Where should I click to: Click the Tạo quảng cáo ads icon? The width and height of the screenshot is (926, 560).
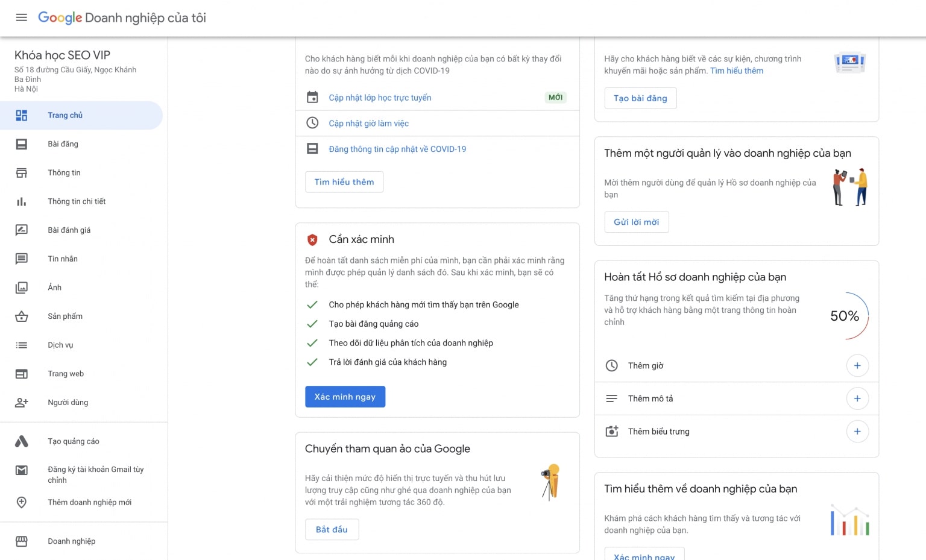[22, 441]
